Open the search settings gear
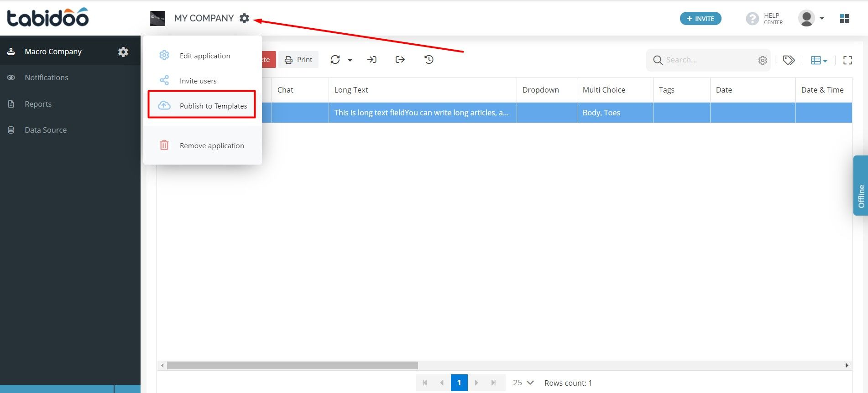This screenshot has height=393, width=868. point(763,60)
